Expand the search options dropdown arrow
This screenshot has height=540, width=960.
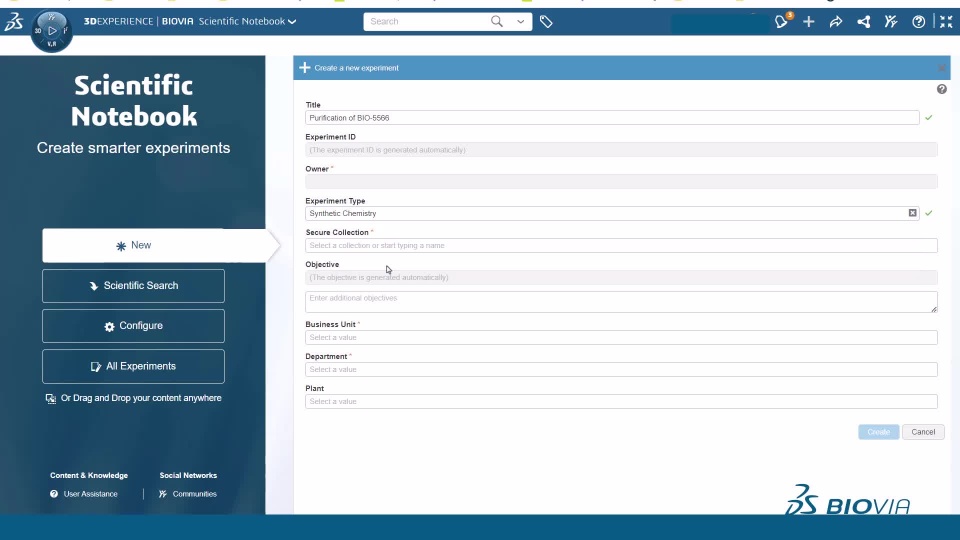click(520, 21)
